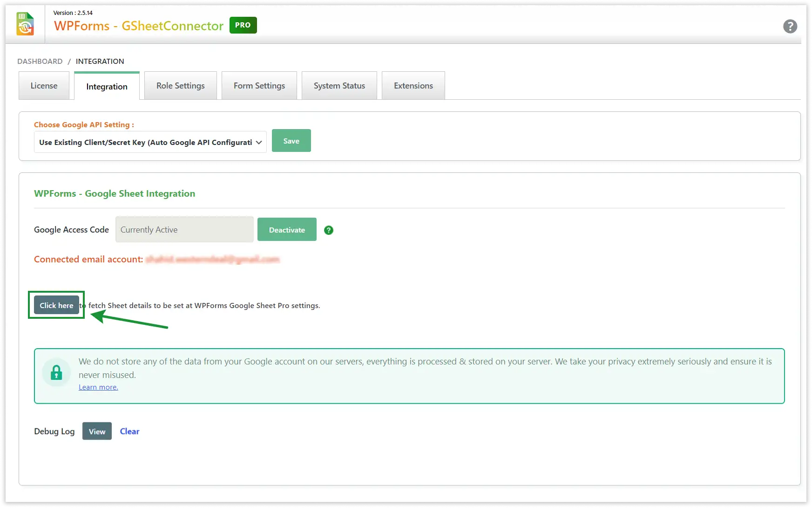
Task: Click the privacy notice lock icon
Action: 56,372
